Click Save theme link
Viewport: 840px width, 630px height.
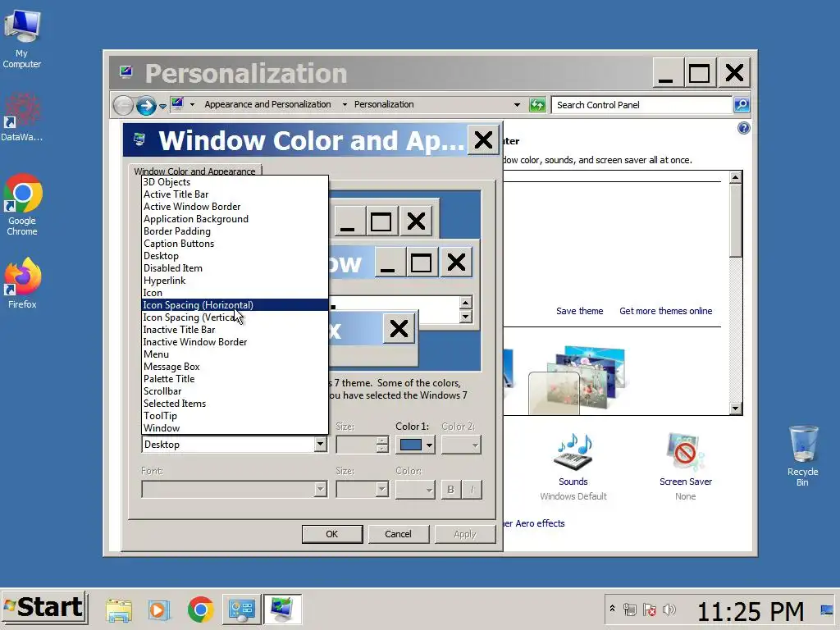579,311
